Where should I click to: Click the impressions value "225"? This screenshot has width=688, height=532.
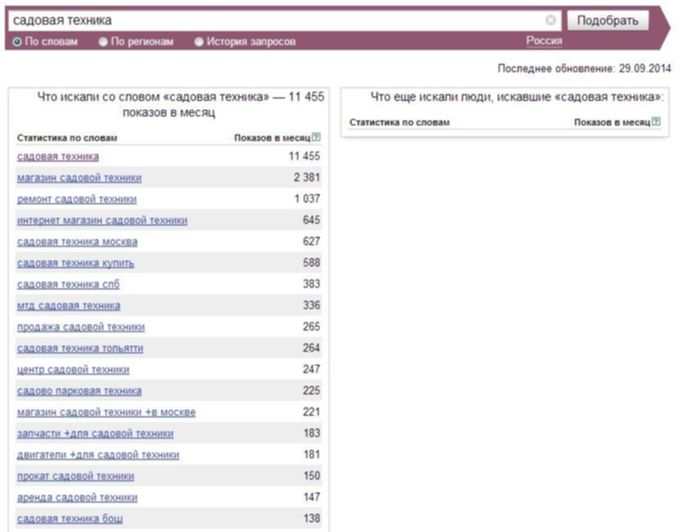tap(311, 391)
